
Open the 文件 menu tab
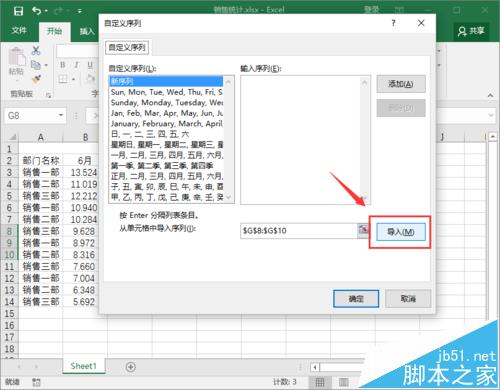19,31
